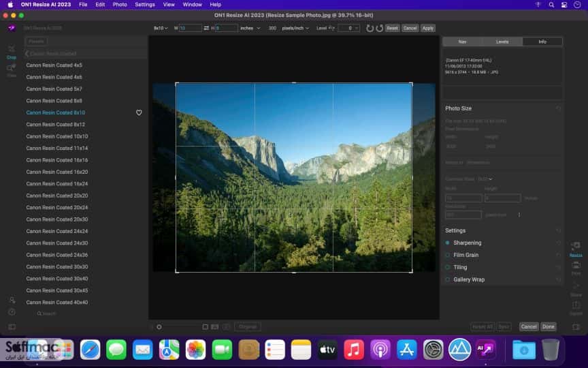Adjust the zoom slider below preview
588x368 pixels.
(x=159, y=327)
